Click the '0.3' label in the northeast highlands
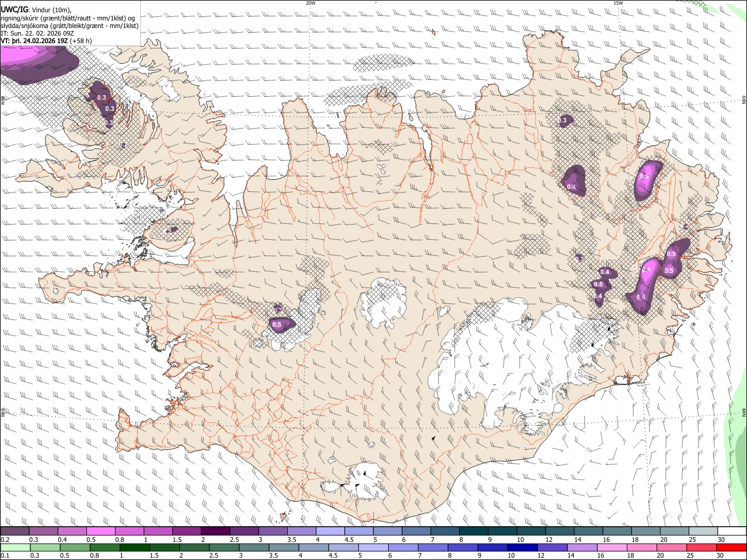The height and width of the screenshot is (560, 747). pos(563,121)
